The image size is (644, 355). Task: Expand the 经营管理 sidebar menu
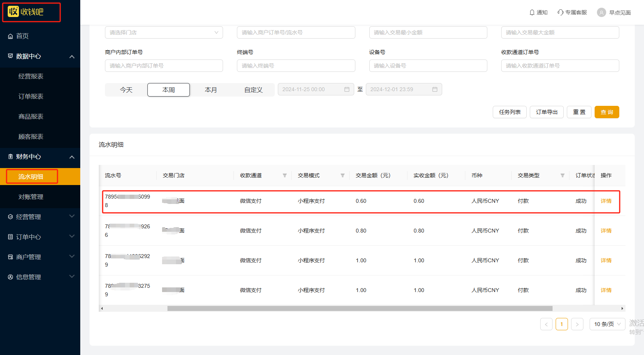40,217
